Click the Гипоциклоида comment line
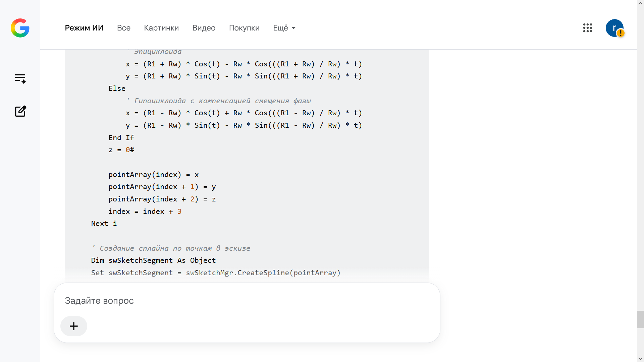Image resolution: width=644 pixels, height=362 pixels. pyautogui.click(x=218, y=101)
